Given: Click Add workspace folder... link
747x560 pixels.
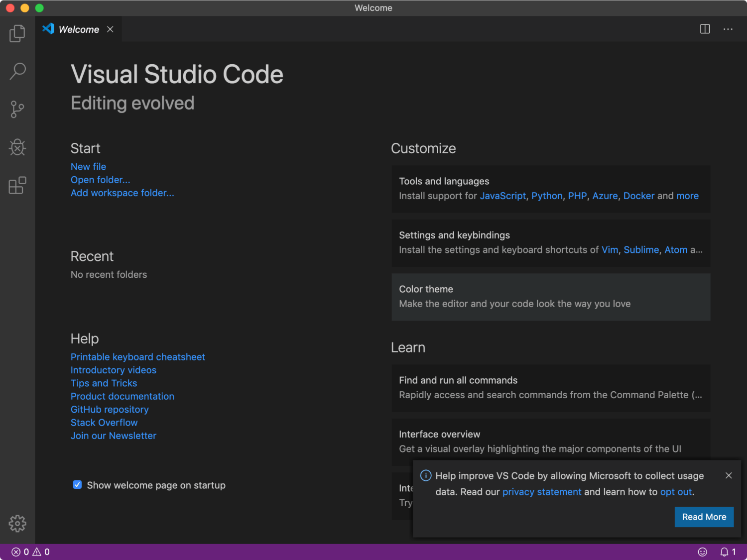Looking at the screenshot, I should [123, 193].
